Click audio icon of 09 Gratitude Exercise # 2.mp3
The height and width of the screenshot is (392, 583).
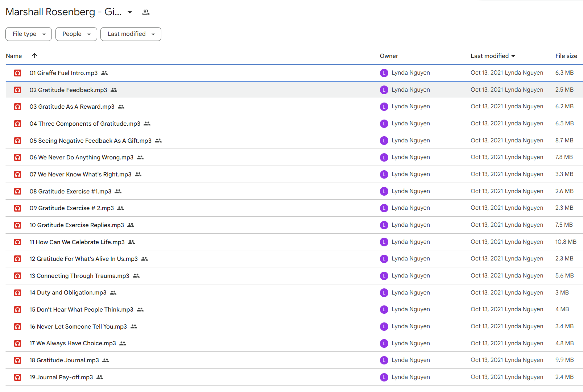point(17,208)
